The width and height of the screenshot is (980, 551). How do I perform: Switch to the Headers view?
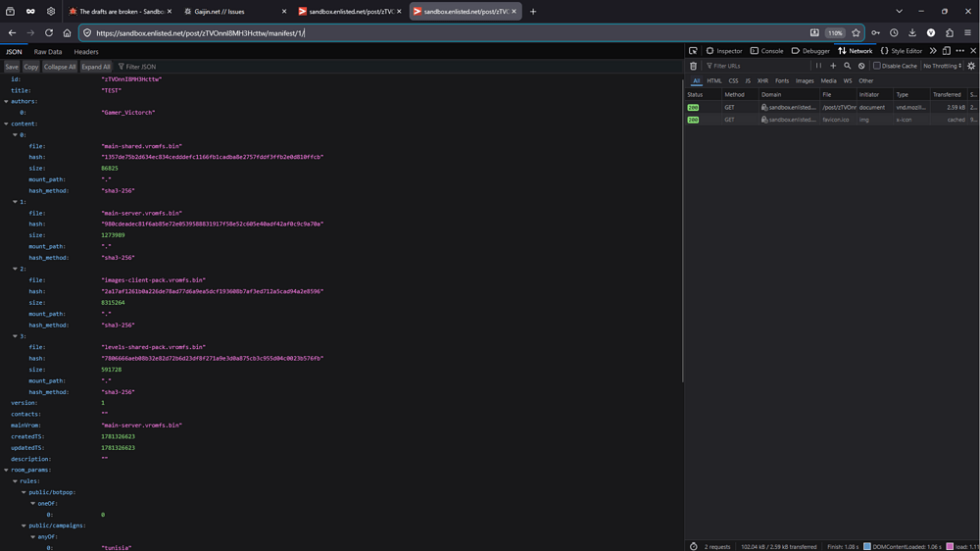click(86, 52)
